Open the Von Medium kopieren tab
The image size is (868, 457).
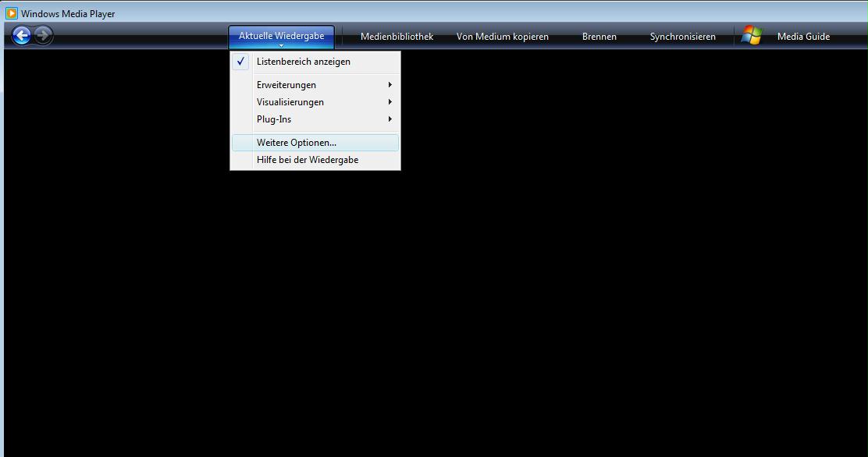(502, 37)
